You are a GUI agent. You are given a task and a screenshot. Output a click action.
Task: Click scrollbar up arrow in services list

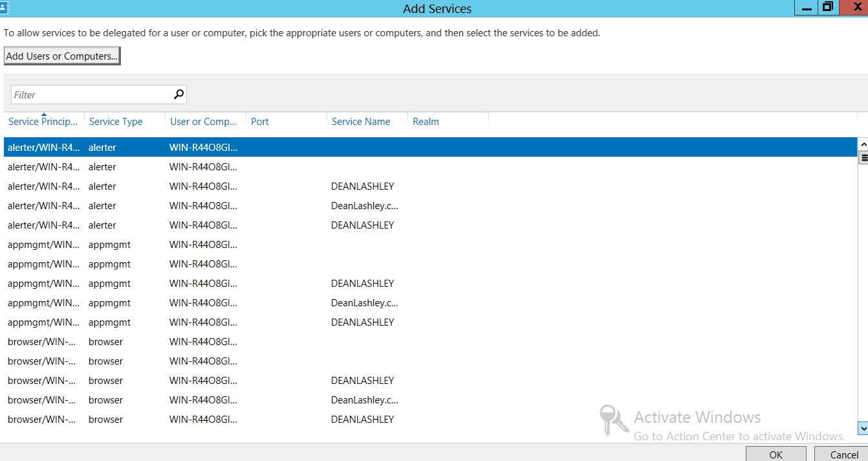click(x=862, y=144)
